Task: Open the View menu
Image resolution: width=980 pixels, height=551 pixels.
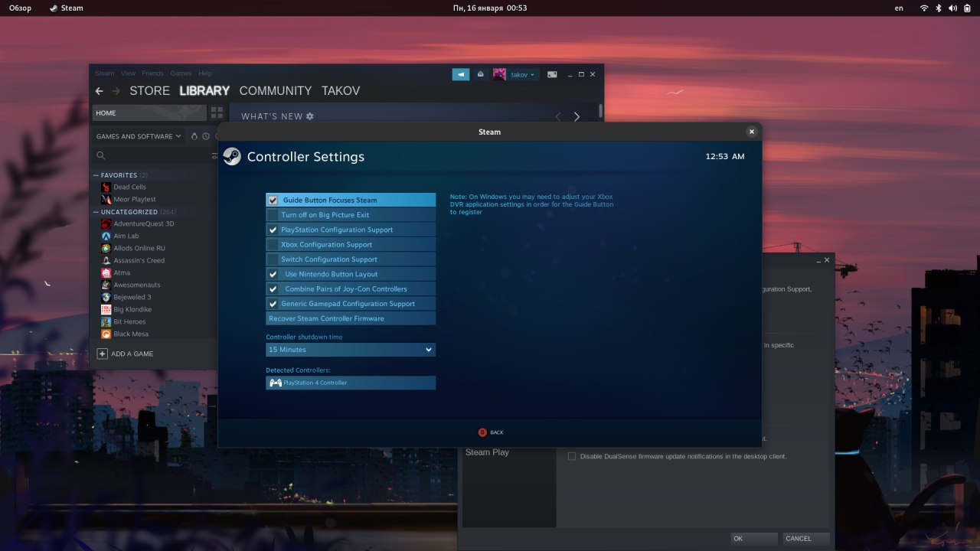Action: coord(128,73)
